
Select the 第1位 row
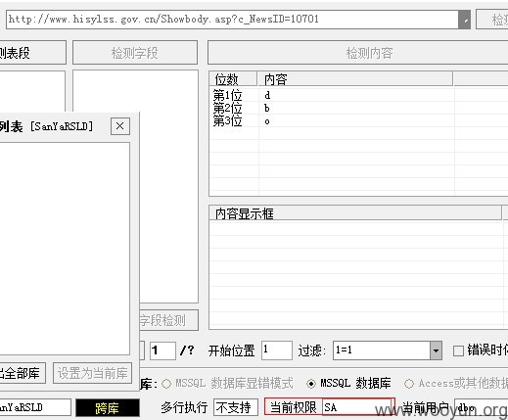(358, 95)
